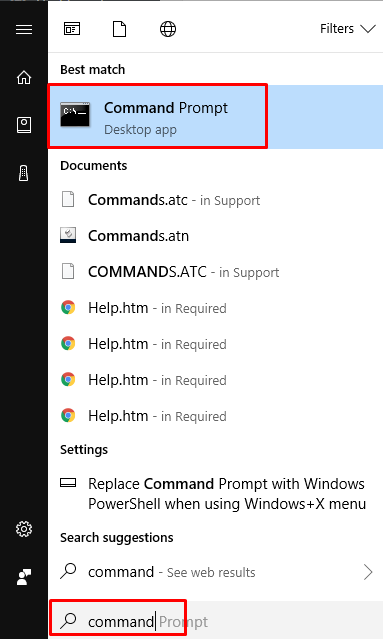Screen dimensions: 383x639
Task: Open the Settings gear in the sidebar
Action: (x=24, y=529)
